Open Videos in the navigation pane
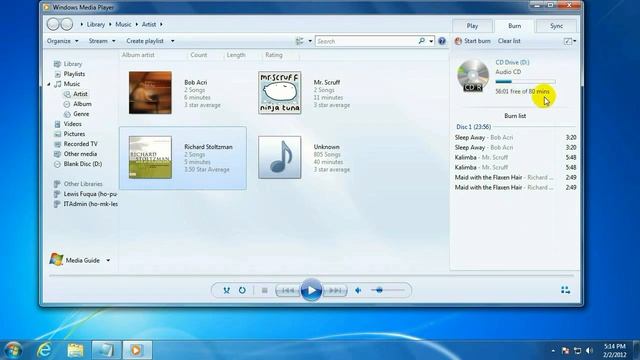The width and height of the screenshot is (640, 360). [x=72, y=124]
